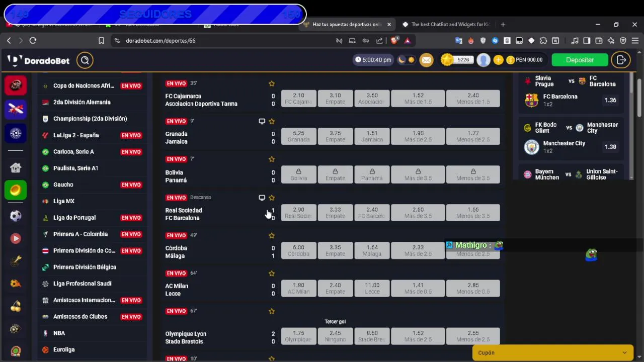Bet 1.52 Más de 1.5 Cajamarca match
This screenshot has width=644, height=362.
click(x=418, y=99)
